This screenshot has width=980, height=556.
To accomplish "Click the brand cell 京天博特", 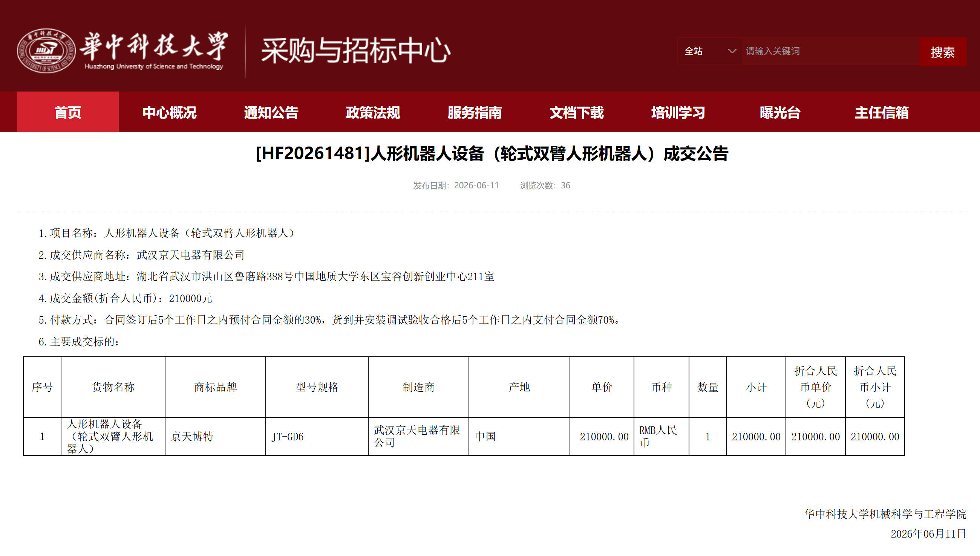I will tap(216, 437).
